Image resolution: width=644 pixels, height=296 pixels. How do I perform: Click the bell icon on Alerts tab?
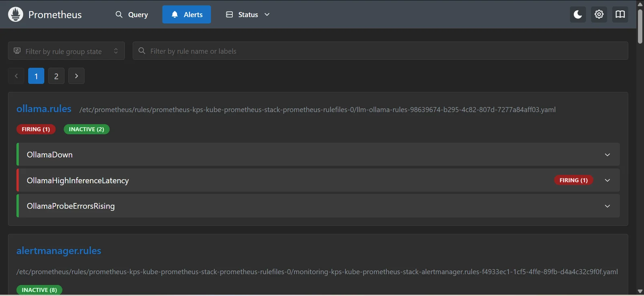point(175,14)
